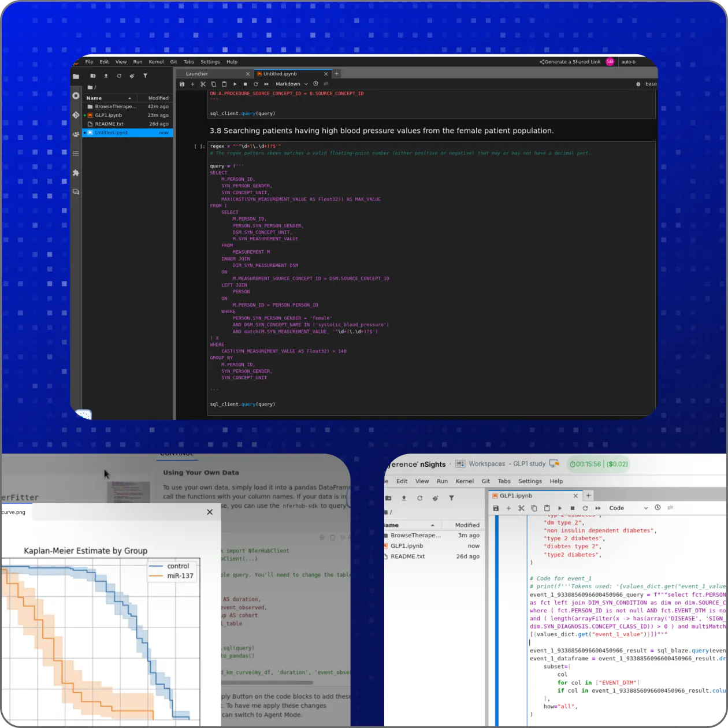Click kernel settings bug icon beside base
This screenshot has height=728, width=728.
638,84
